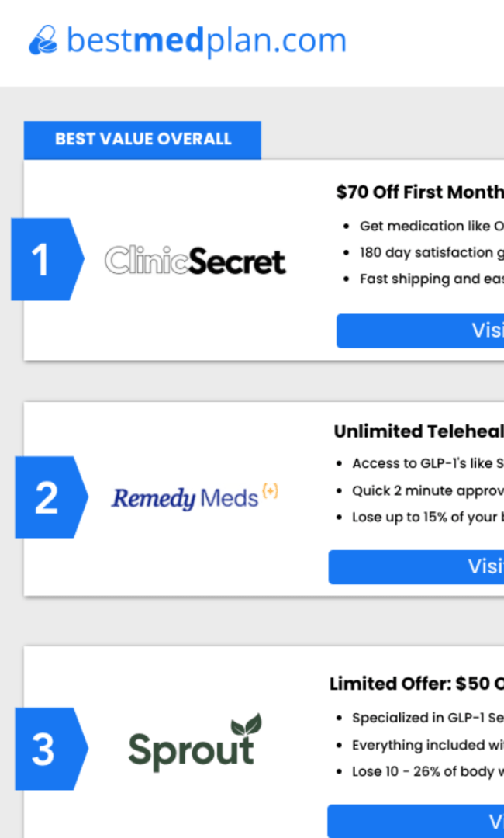This screenshot has height=838, width=504.
Task: Click the Unlimited Telehealth heading
Action: tap(419, 431)
